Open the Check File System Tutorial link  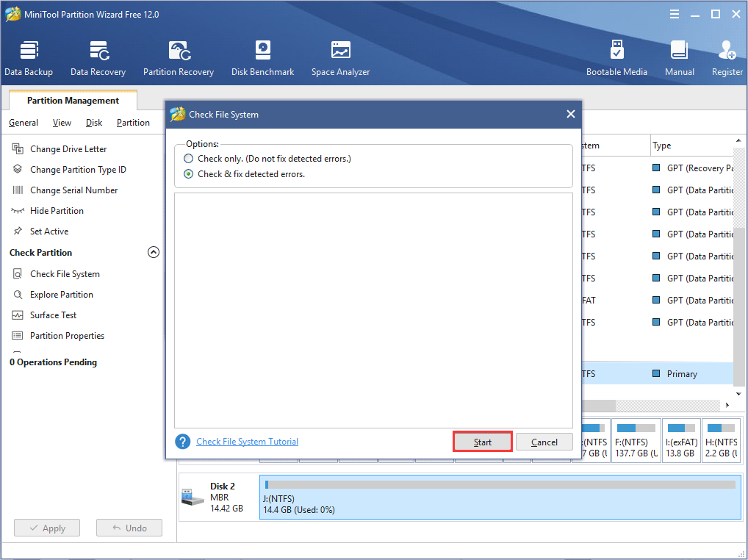(247, 442)
